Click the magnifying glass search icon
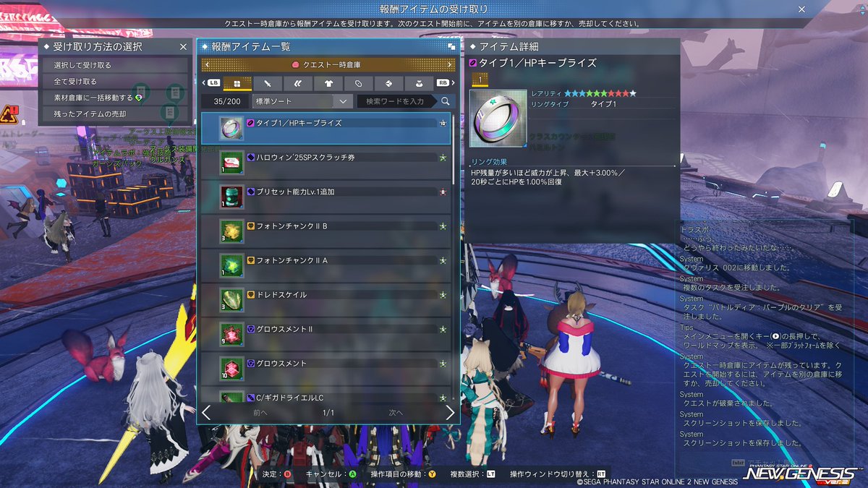The height and width of the screenshot is (488, 868). click(x=446, y=101)
